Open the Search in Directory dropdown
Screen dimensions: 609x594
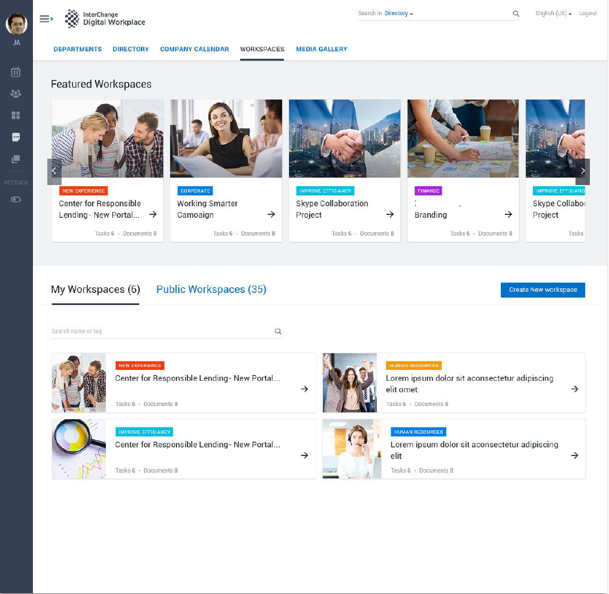(x=398, y=13)
